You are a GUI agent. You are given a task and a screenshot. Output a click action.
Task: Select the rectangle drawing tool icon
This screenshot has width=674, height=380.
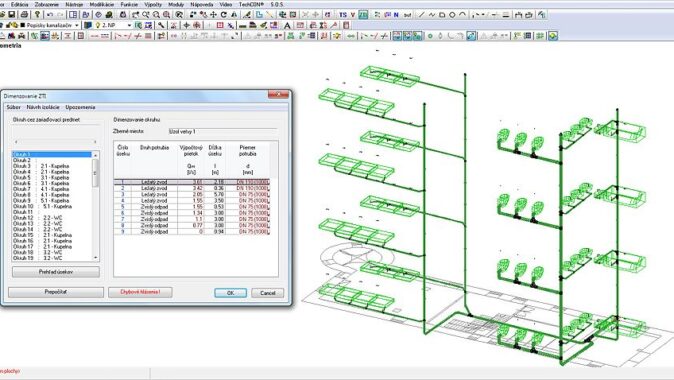pyautogui.click(x=442, y=15)
